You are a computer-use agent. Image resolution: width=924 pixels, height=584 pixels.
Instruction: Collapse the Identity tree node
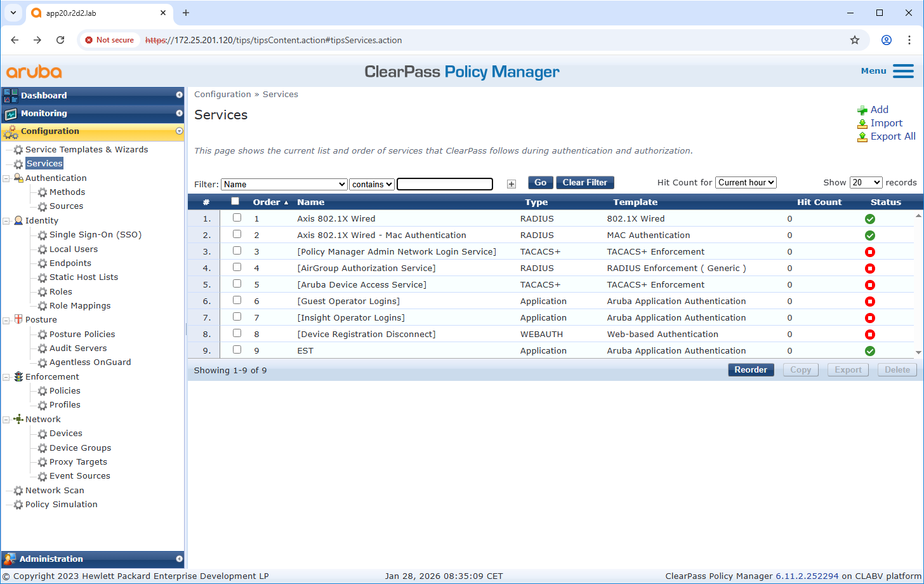(6, 221)
